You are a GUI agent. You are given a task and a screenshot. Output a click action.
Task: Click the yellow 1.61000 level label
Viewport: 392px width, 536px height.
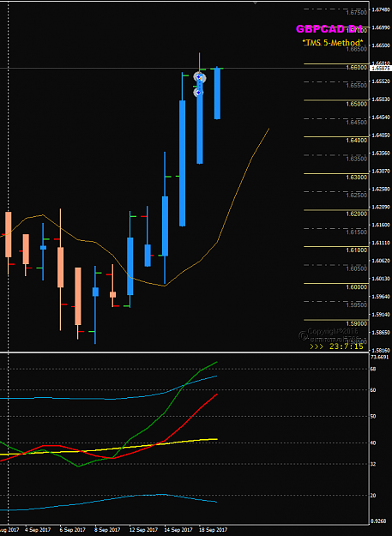tap(357, 250)
